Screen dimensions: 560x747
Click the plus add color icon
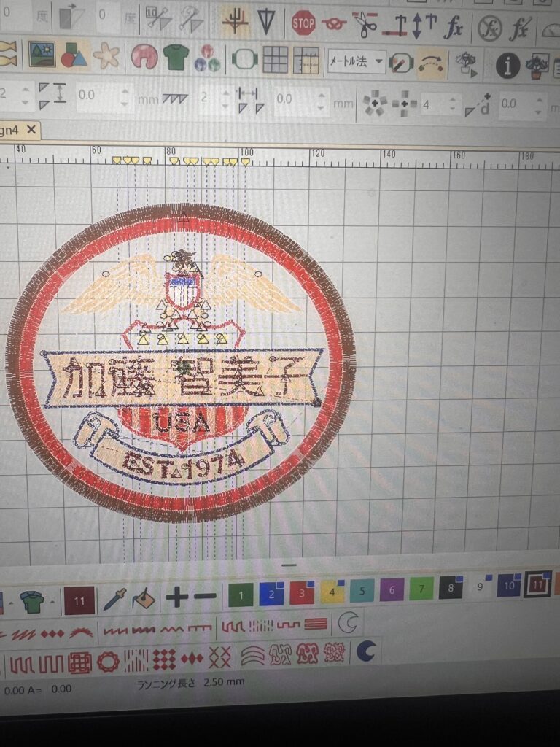pos(176,597)
